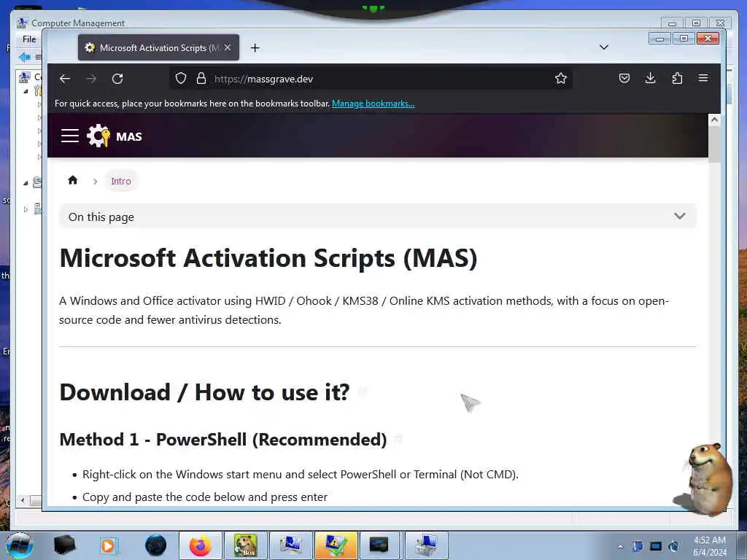Save page to Pocket
The height and width of the screenshot is (560, 747).
point(624,78)
